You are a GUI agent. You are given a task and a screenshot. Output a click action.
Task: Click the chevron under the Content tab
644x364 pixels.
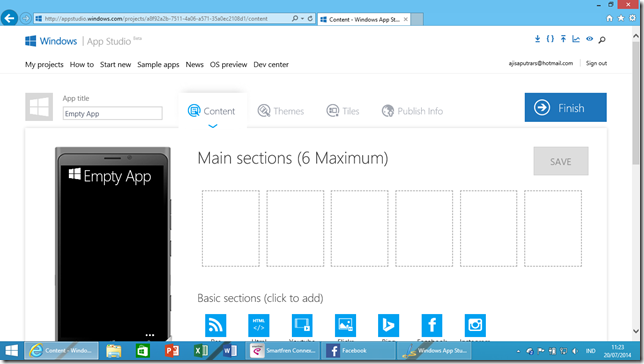coord(213,126)
